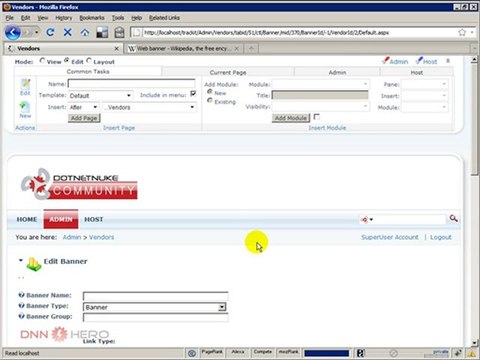Open the ...Vendors page dropdown
The image size is (480, 360).
149,107
